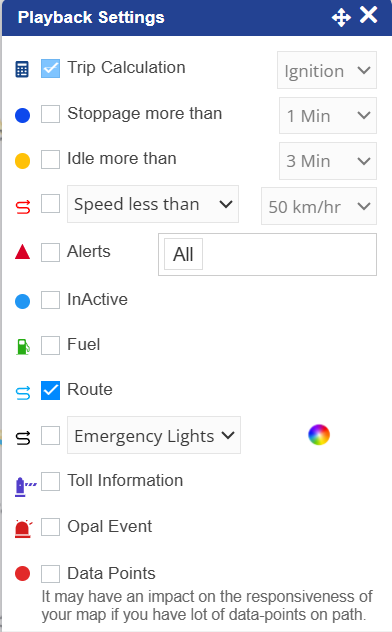Enable the Stoppage more than checkbox
Viewport: 392px width, 632px height.
click(x=50, y=114)
